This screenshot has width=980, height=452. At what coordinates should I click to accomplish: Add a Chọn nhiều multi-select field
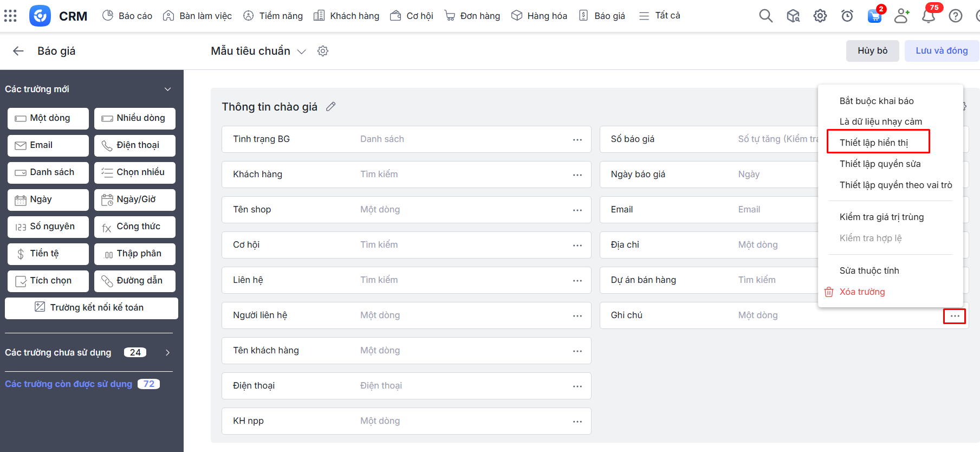point(135,172)
